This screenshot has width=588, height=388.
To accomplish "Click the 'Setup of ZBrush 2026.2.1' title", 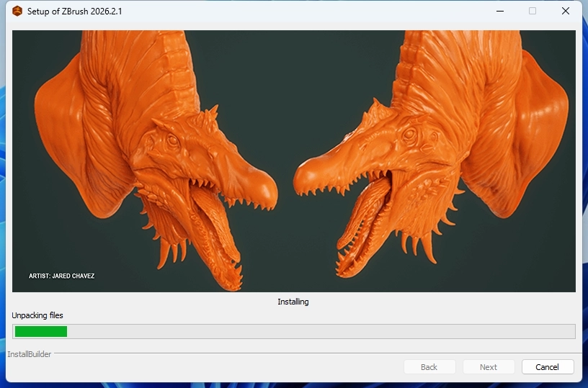I will 75,12.
